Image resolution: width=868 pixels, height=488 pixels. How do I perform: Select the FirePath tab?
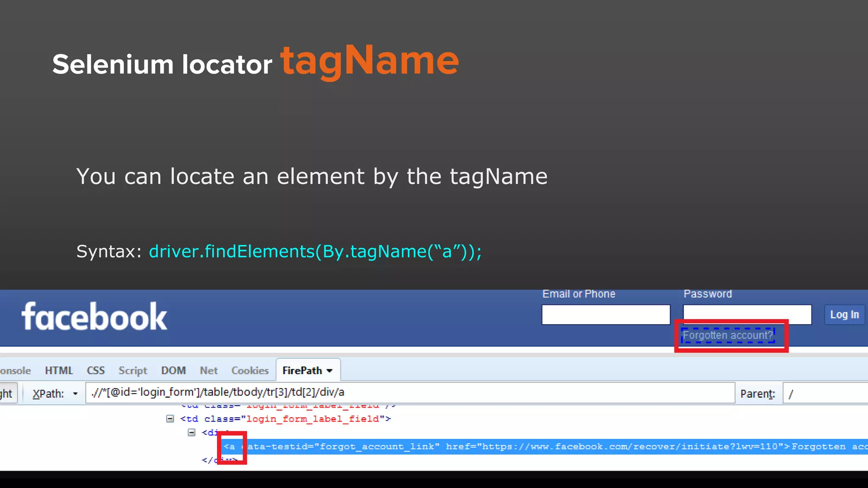coord(302,371)
